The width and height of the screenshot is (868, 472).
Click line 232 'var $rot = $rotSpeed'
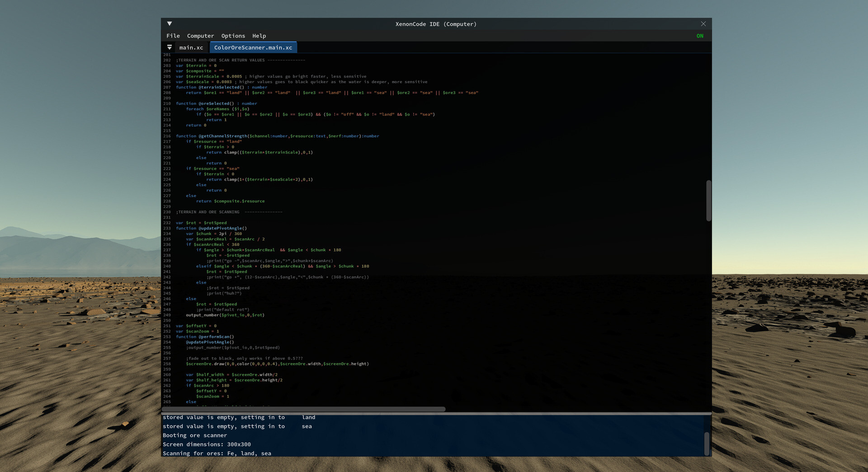coord(201,223)
